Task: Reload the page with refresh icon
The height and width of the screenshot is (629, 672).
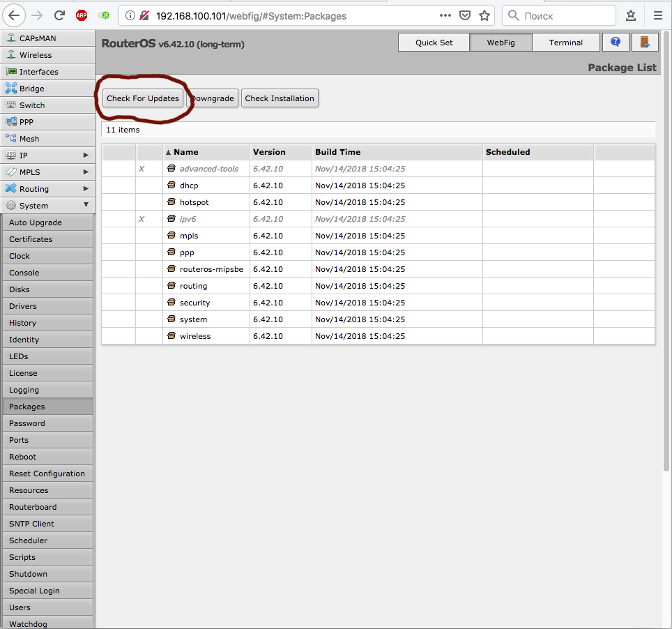Action: click(x=59, y=16)
